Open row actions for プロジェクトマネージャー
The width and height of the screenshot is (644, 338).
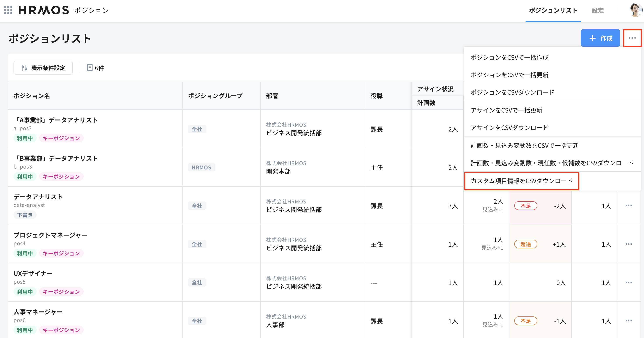pos(629,244)
